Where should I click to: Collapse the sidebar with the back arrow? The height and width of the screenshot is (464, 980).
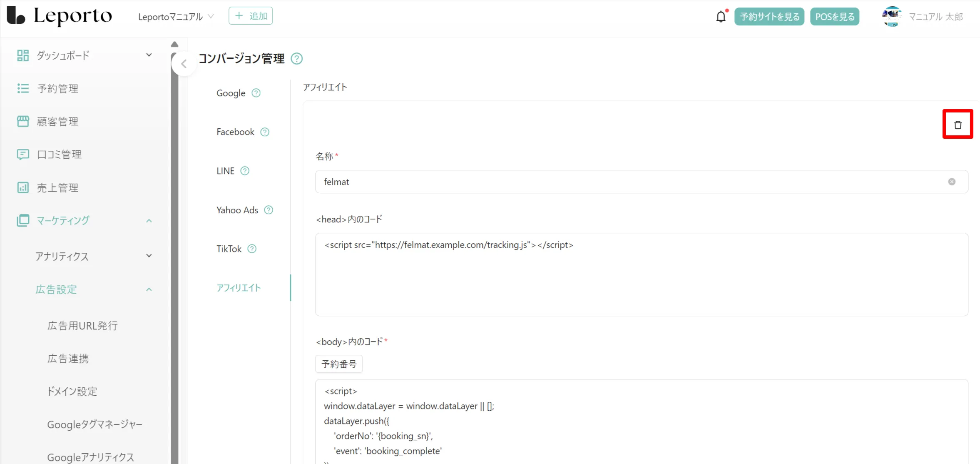184,64
